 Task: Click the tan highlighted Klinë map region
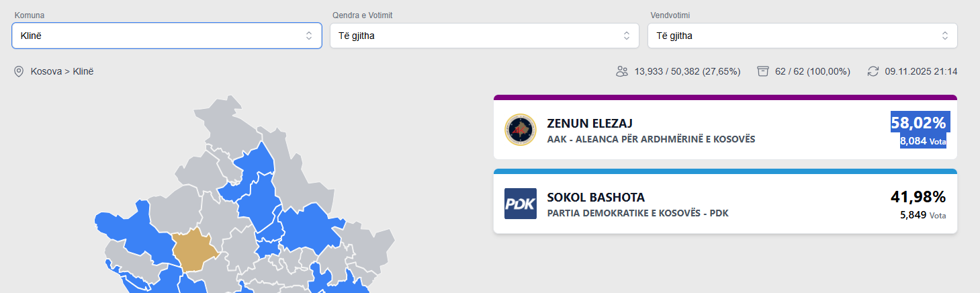click(193, 250)
